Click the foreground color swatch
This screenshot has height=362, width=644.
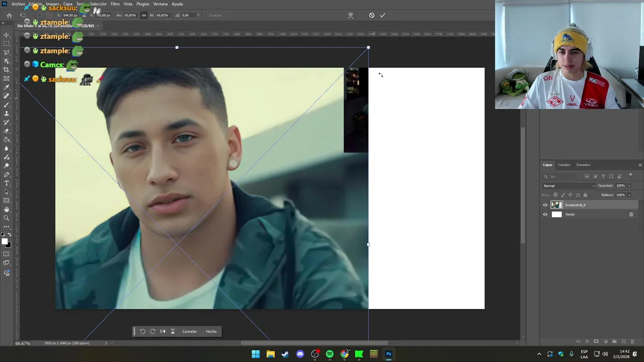(5, 242)
